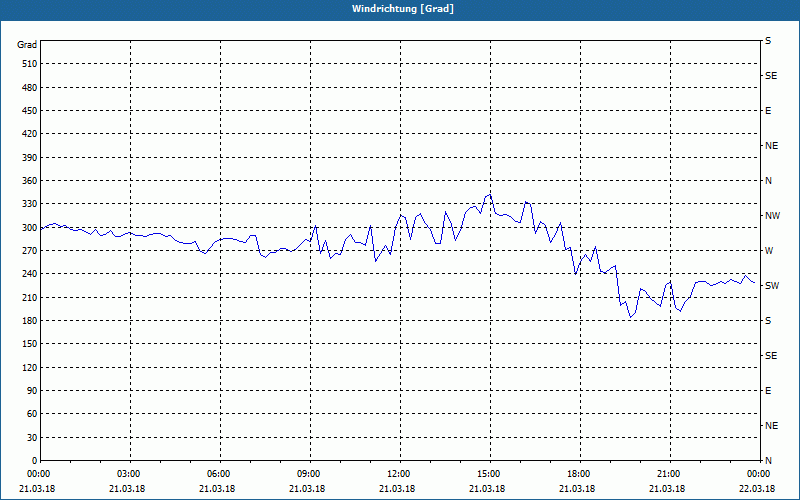
Task: Click the NW compass label on the right axis
Action: coord(772,216)
